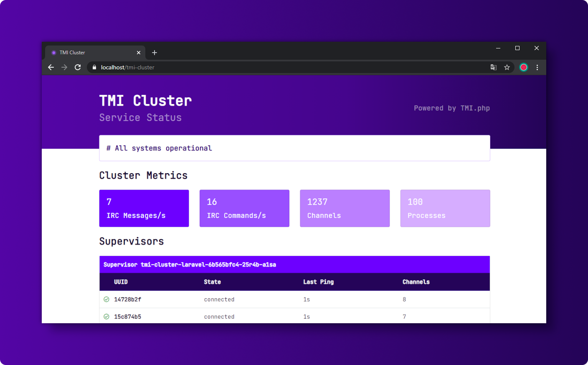The width and height of the screenshot is (588, 365).
Task: Go back using the browser back arrow
Action: [51, 67]
